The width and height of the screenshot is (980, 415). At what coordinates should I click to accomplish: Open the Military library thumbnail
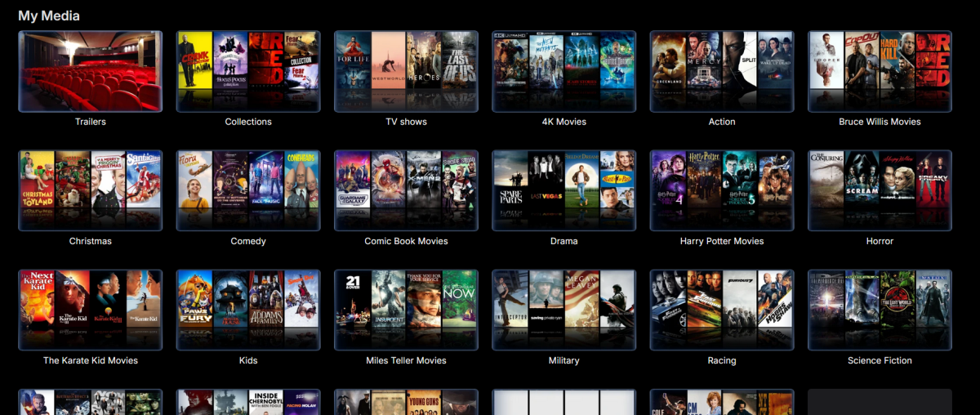click(x=564, y=310)
